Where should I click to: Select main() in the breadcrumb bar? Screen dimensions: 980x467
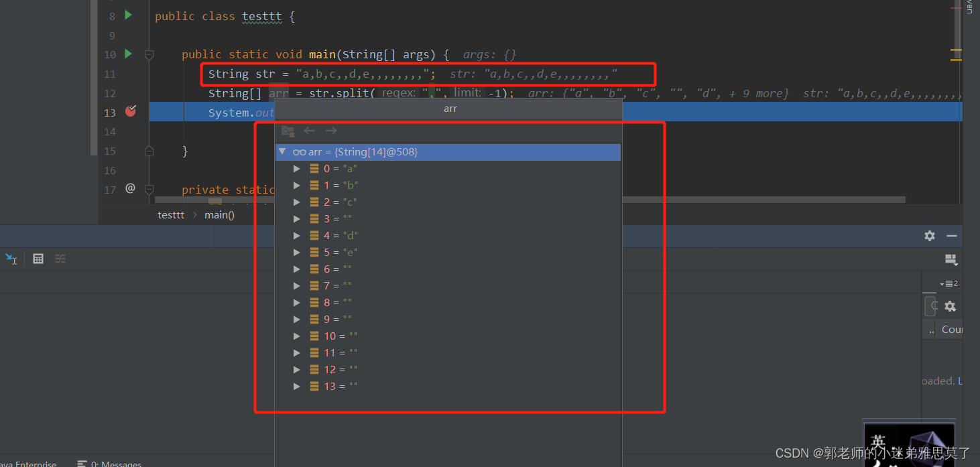pyautogui.click(x=219, y=214)
